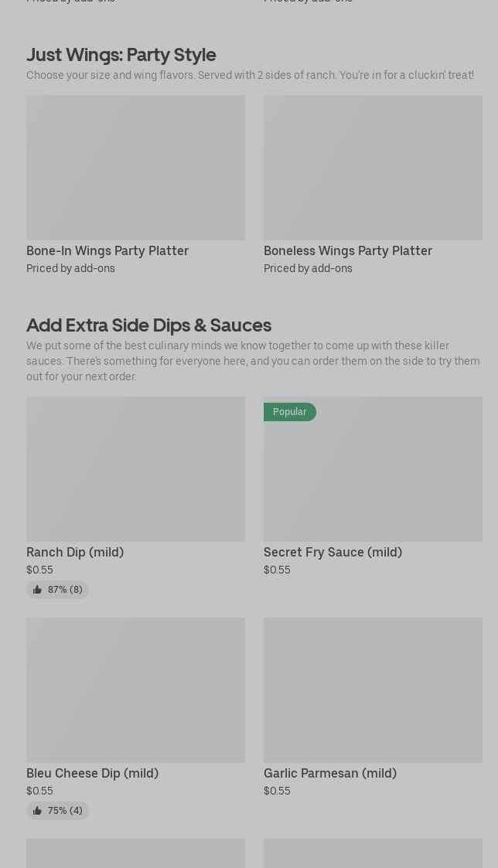Click thumbs-up icon on Bleu Cheese Dip rating
498x868 pixels.
point(37,811)
